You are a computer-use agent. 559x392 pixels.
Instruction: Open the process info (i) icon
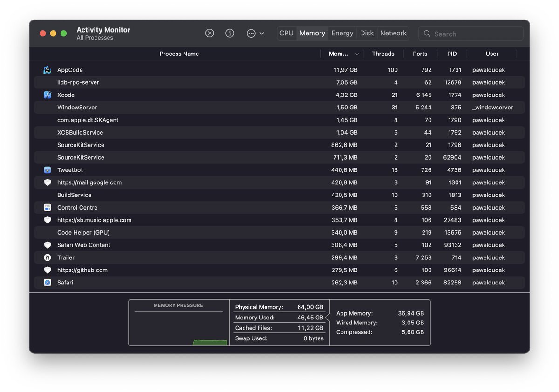(x=230, y=33)
